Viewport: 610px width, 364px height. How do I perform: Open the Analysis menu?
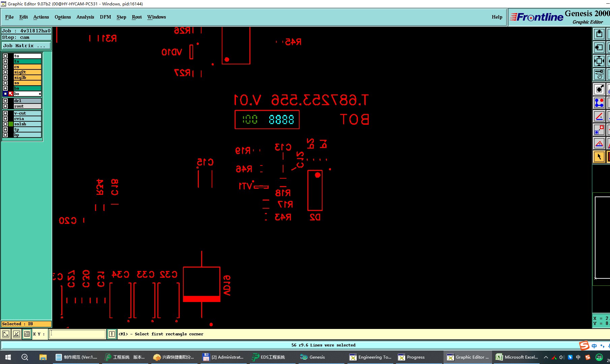tap(85, 17)
